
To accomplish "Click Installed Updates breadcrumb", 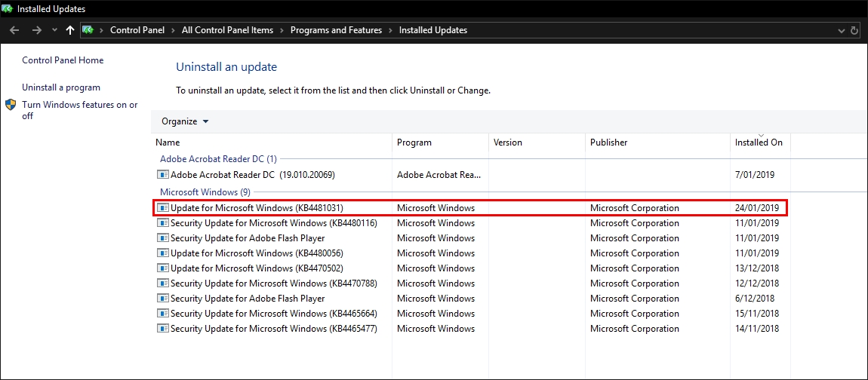I will coord(433,30).
